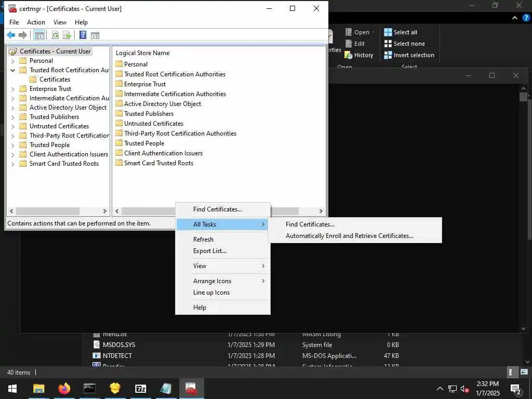Click the certmgr title bar app icon

point(12,8)
